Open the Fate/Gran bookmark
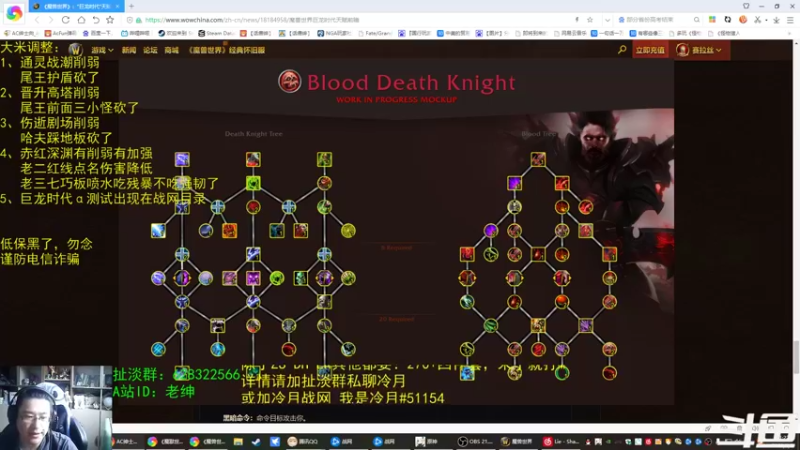 coord(377,33)
